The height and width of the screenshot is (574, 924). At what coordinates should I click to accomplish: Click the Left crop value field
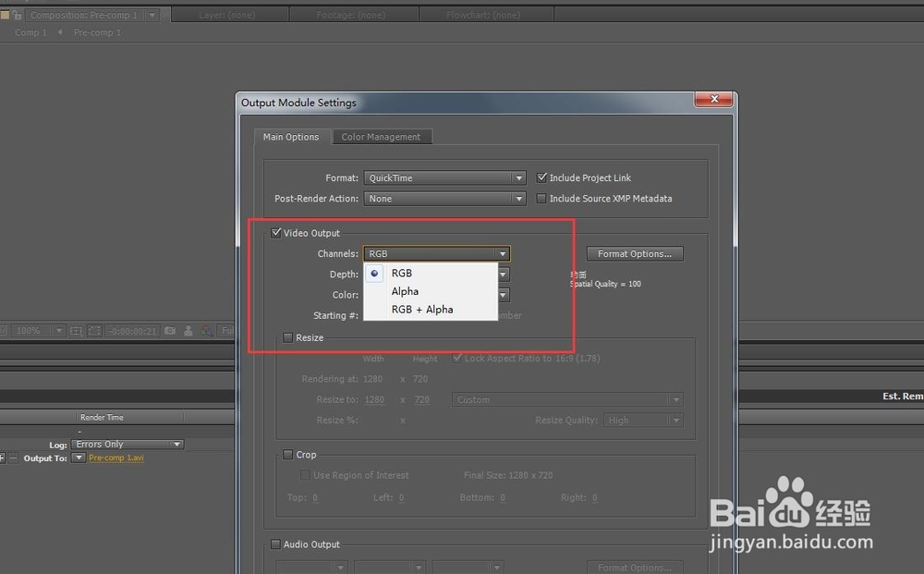[401, 498]
